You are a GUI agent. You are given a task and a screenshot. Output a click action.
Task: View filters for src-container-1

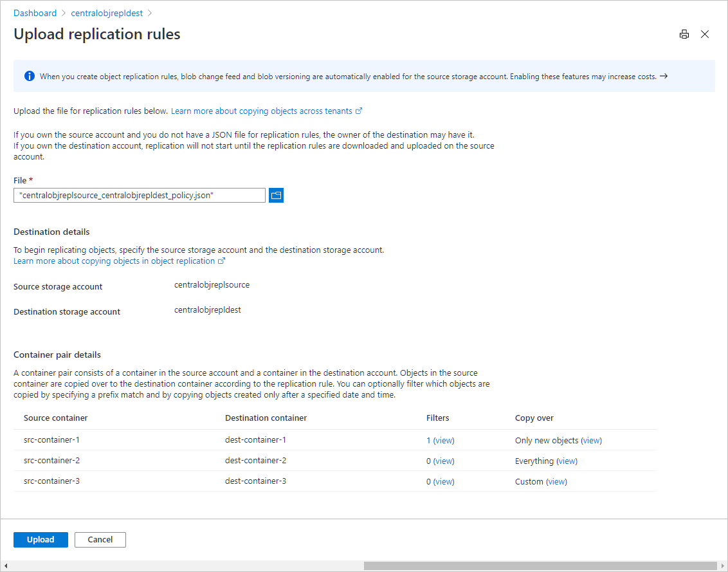[442, 440]
